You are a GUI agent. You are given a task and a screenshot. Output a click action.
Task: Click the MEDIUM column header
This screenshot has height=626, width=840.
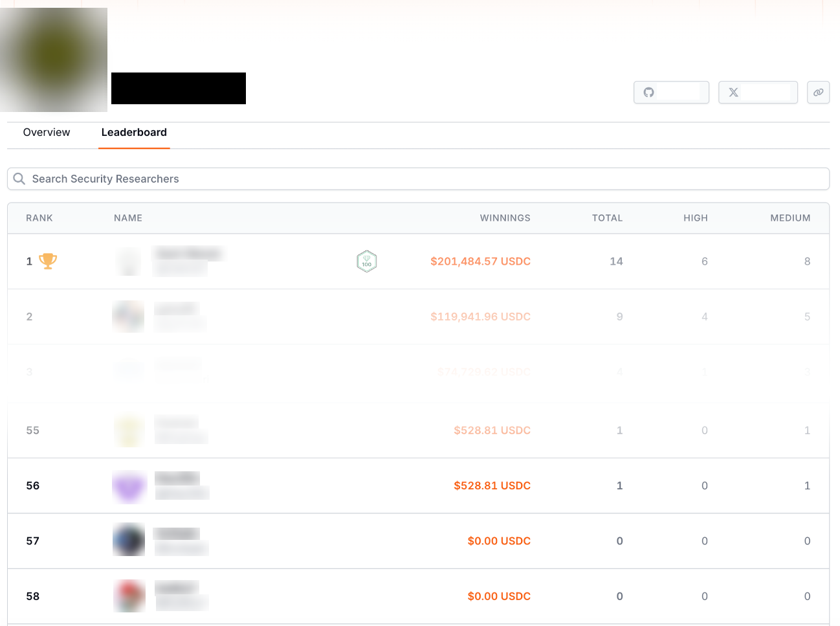(x=790, y=218)
